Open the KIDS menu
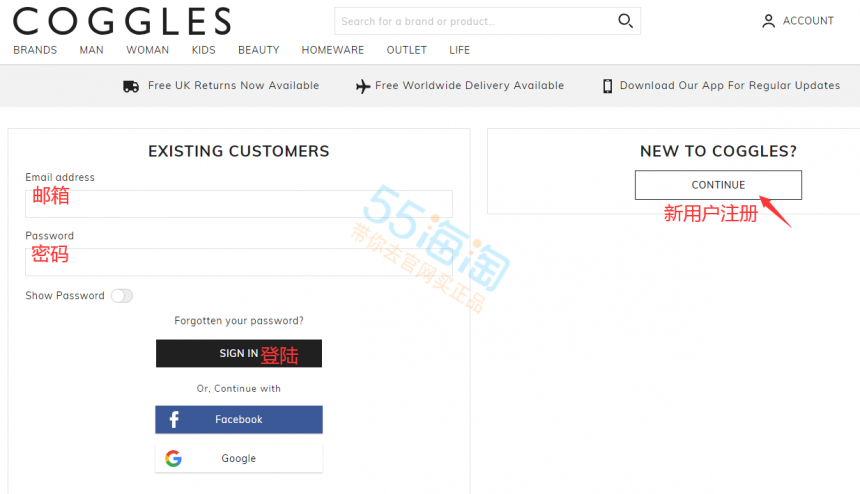860x494 pixels. [203, 50]
